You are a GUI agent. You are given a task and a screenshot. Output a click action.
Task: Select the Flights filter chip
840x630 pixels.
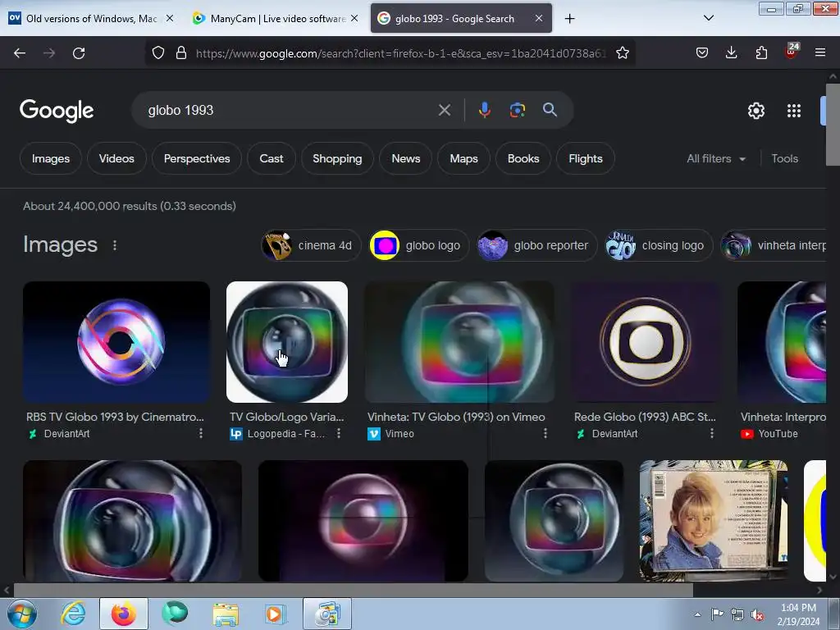tap(586, 158)
